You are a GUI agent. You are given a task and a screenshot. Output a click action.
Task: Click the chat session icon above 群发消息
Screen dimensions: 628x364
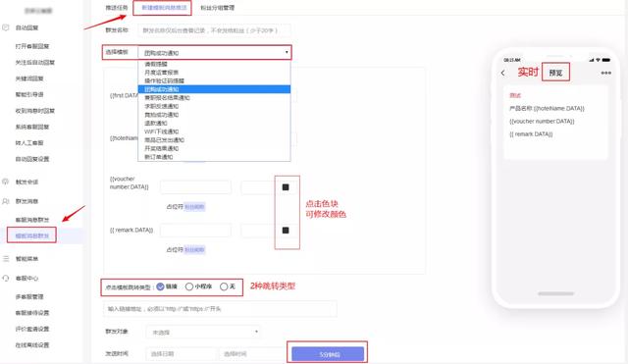coord(6,182)
